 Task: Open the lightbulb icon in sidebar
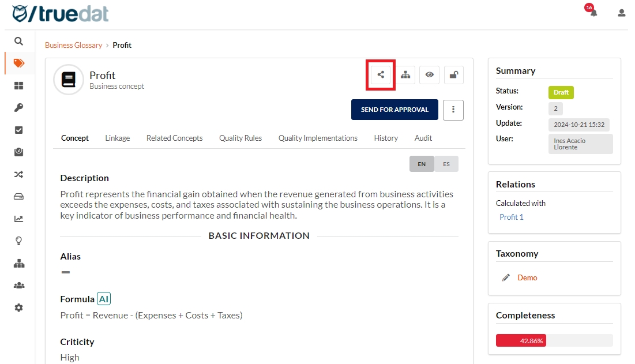point(19,241)
